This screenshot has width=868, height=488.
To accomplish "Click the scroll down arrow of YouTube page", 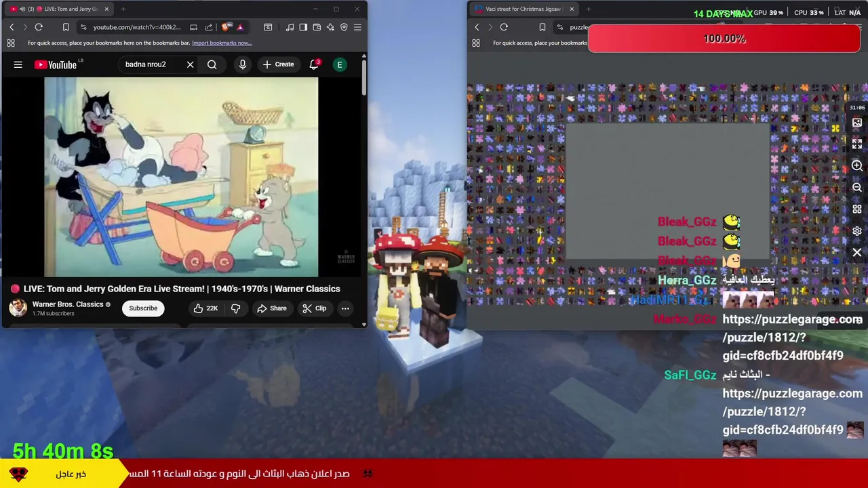I will (363, 325).
